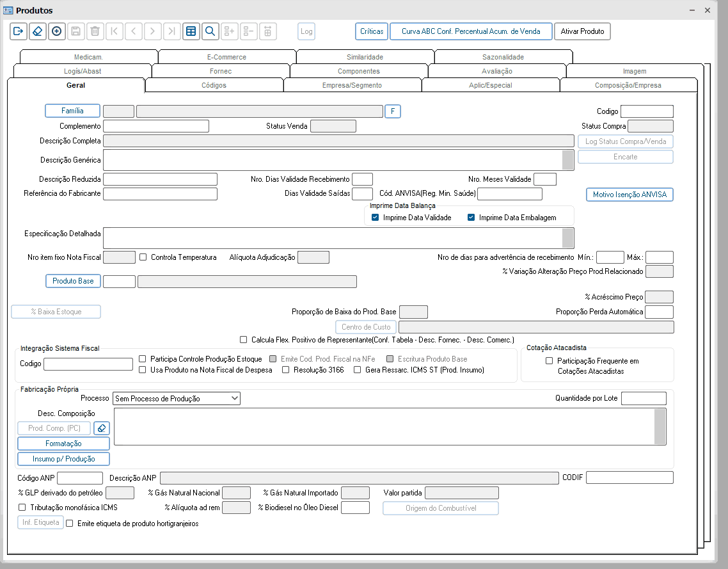Image resolution: width=728 pixels, height=569 pixels.
Task: Open the table grid view icon
Action: click(191, 31)
